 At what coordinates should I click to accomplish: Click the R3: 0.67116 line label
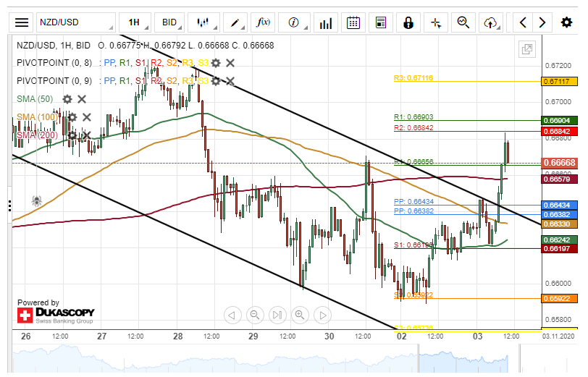pyautogui.click(x=413, y=78)
